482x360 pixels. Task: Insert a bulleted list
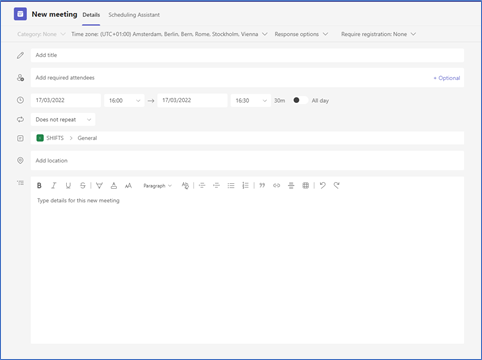click(231, 186)
